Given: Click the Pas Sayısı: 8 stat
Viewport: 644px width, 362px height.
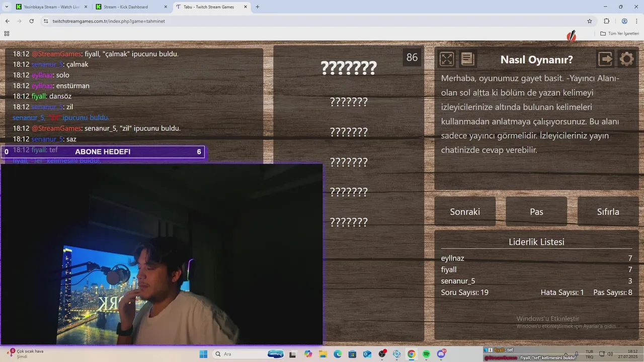Looking at the screenshot, I should tap(613, 292).
